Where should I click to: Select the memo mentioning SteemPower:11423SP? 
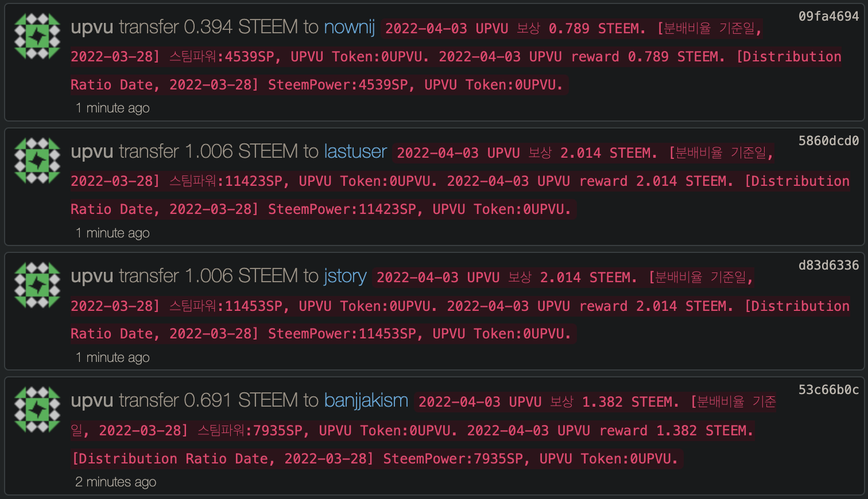pyautogui.click(x=460, y=181)
